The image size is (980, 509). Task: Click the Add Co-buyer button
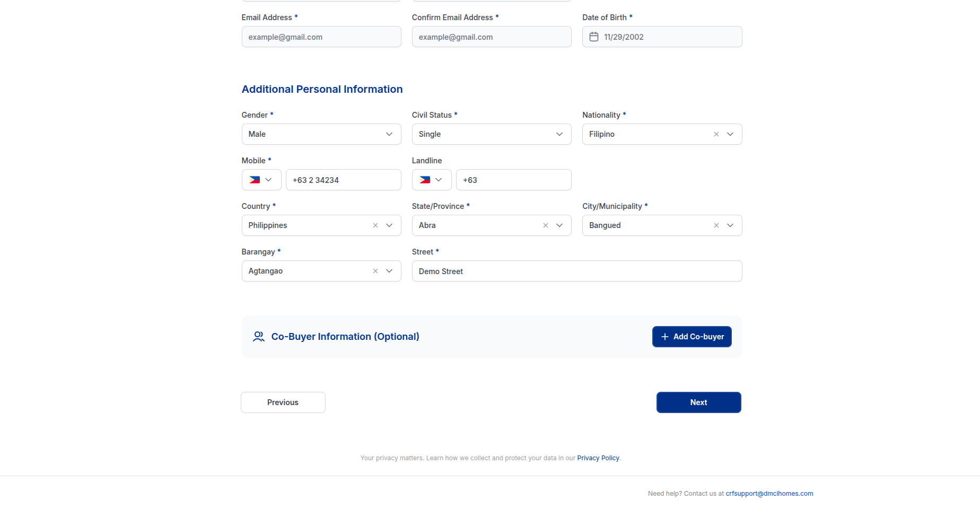click(692, 337)
